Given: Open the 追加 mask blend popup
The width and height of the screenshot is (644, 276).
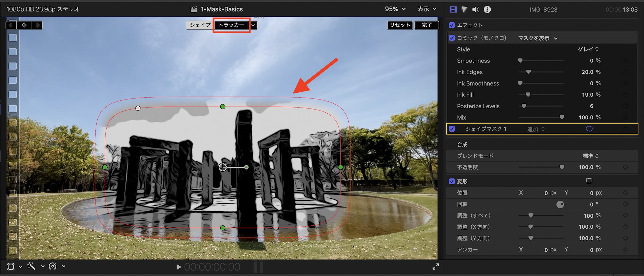Looking at the screenshot, I should (x=536, y=129).
